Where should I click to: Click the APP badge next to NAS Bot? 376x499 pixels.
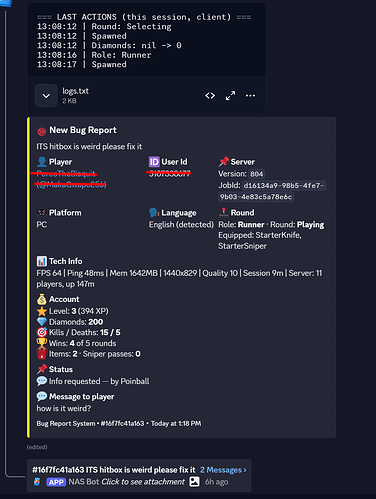pos(56,482)
